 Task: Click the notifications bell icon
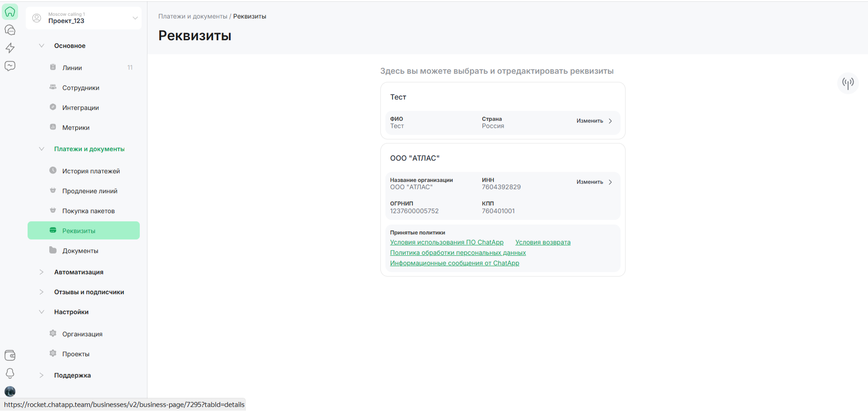pyautogui.click(x=10, y=373)
